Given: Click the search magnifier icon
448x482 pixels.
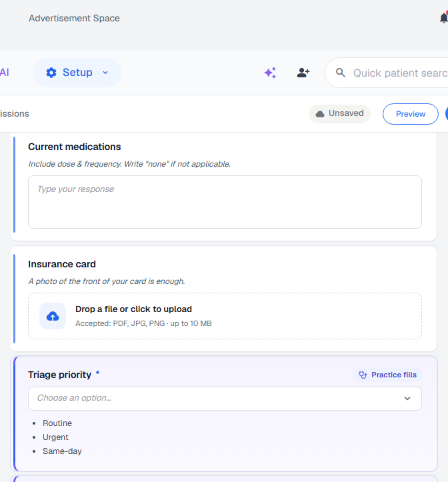Looking at the screenshot, I should (x=341, y=73).
